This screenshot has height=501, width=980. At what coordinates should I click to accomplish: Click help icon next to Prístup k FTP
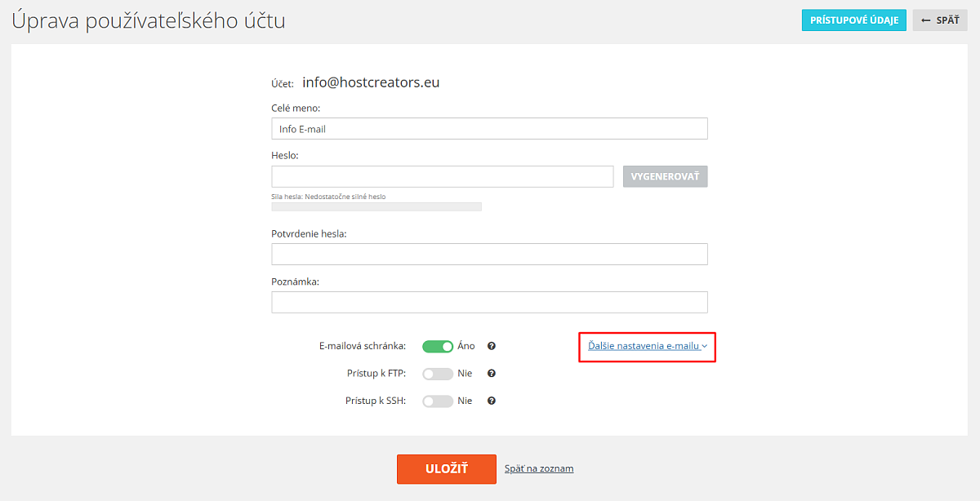coord(492,374)
